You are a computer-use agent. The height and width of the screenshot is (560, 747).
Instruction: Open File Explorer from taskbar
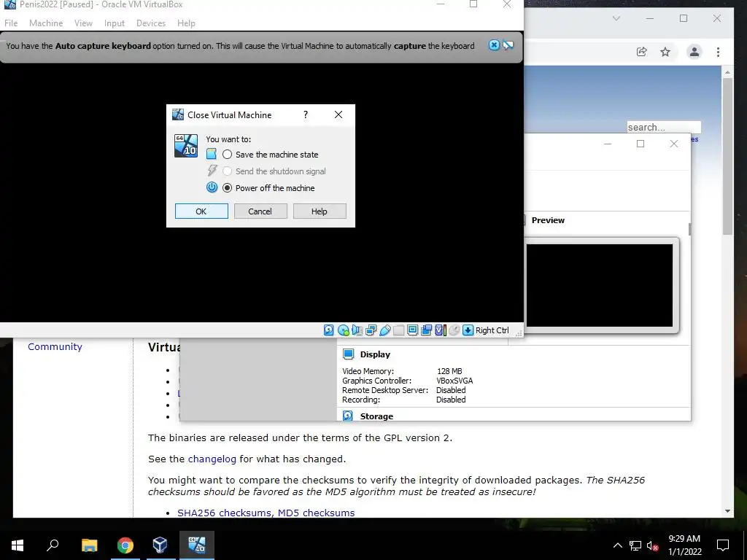[89, 545]
